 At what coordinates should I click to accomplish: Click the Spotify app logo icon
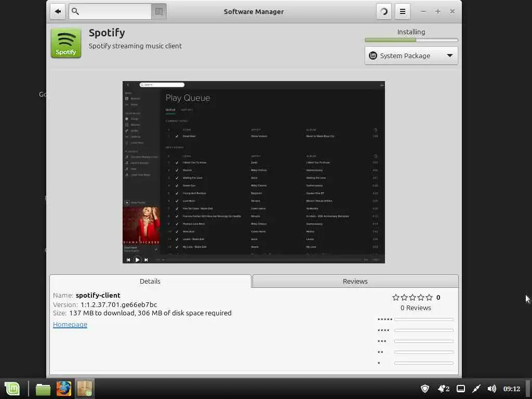[x=66, y=43]
